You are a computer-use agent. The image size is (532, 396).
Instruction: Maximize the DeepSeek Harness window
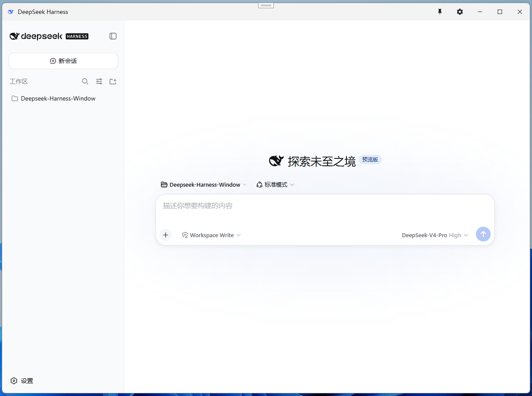(x=500, y=12)
